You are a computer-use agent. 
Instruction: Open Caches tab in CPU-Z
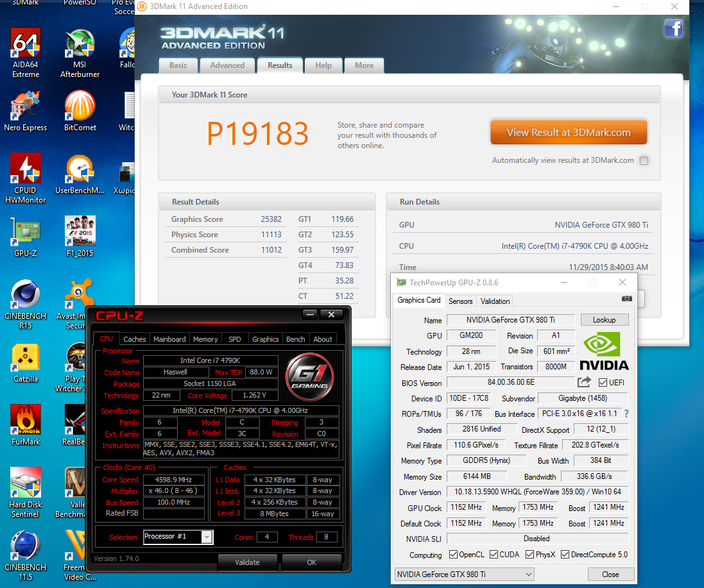(135, 339)
